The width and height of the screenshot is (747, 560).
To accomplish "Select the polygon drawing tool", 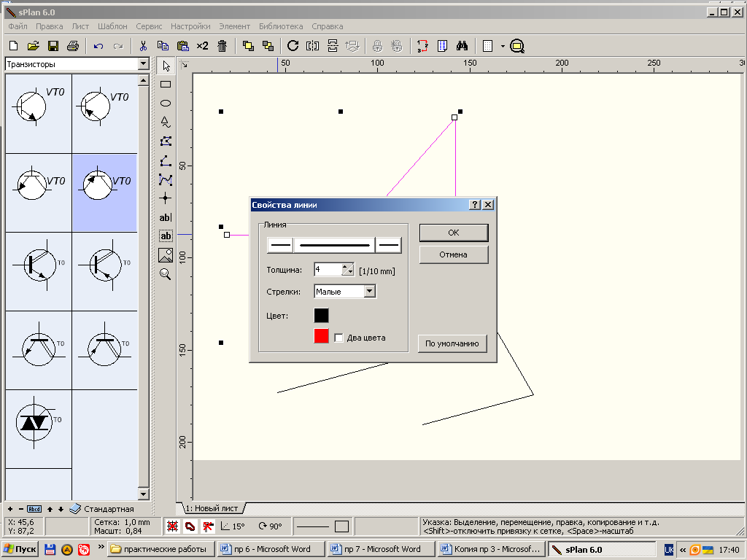I will (166, 141).
